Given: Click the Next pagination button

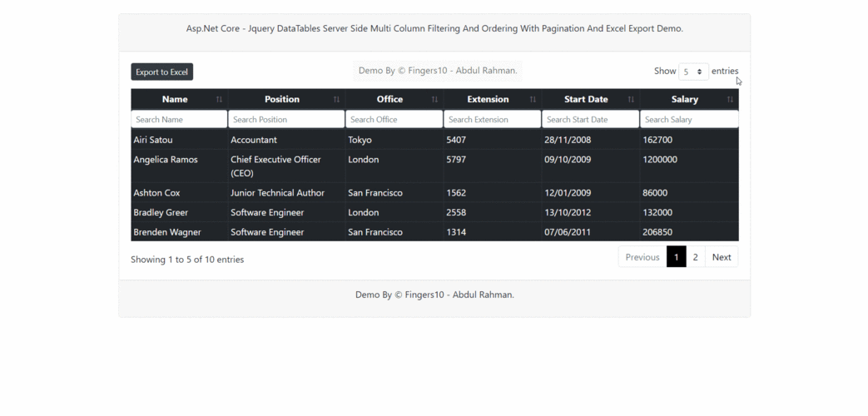Looking at the screenshot, I should click(721, 257).
